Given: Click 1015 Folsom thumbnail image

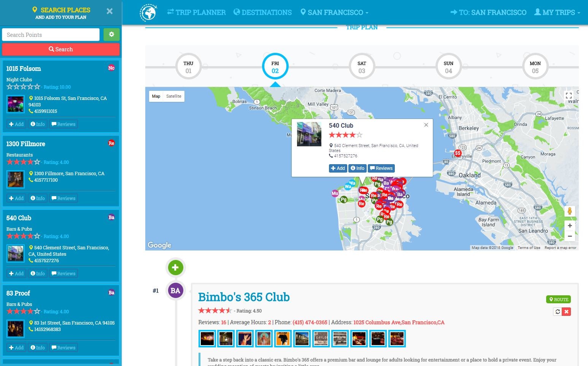Looking at the screenshot, I should pos(16,104).
